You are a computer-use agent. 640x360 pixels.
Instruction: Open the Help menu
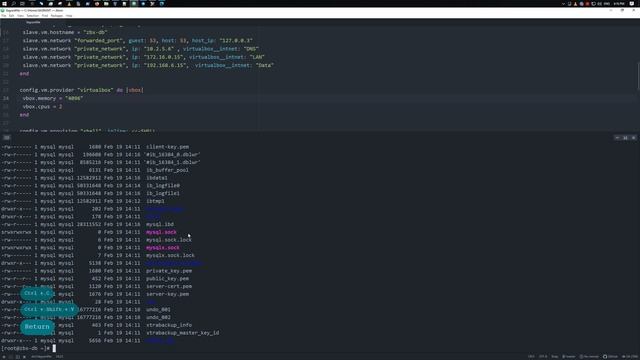69,16
